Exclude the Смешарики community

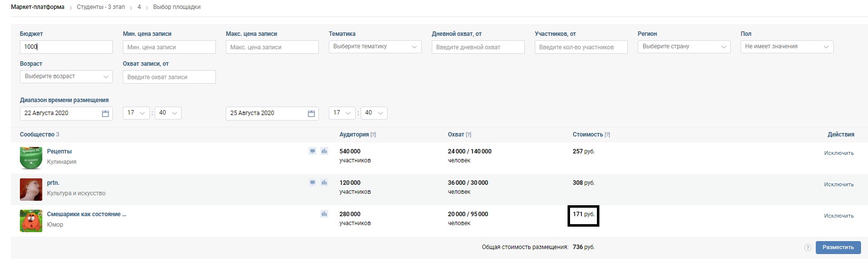click(x=839, y=216)
